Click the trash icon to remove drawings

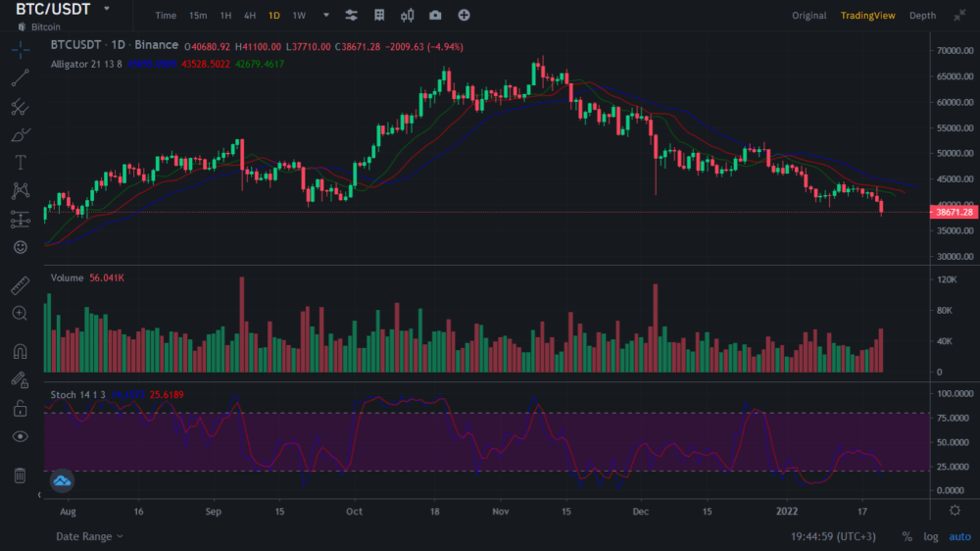[21, 476]
